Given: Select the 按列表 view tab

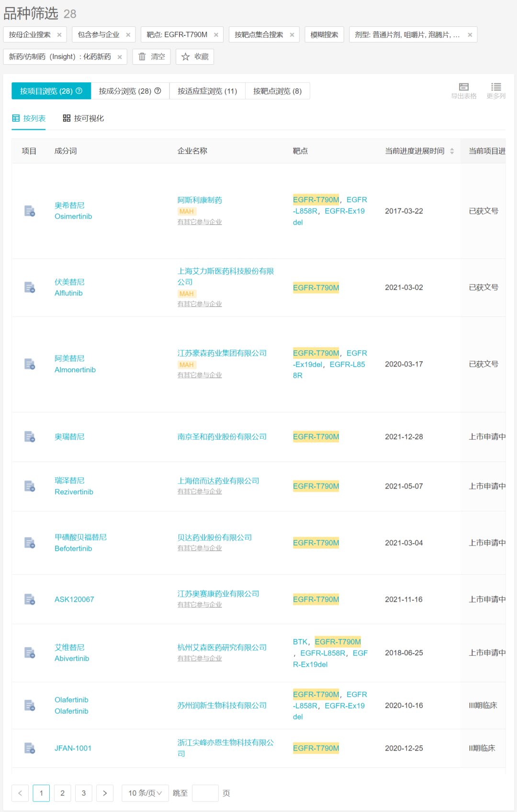Looking at the screenshot, I should tap(29, 118).
